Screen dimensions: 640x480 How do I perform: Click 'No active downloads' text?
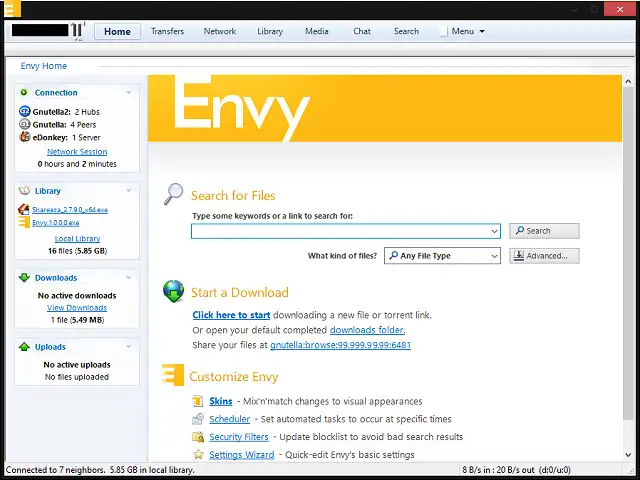[77, 296]
